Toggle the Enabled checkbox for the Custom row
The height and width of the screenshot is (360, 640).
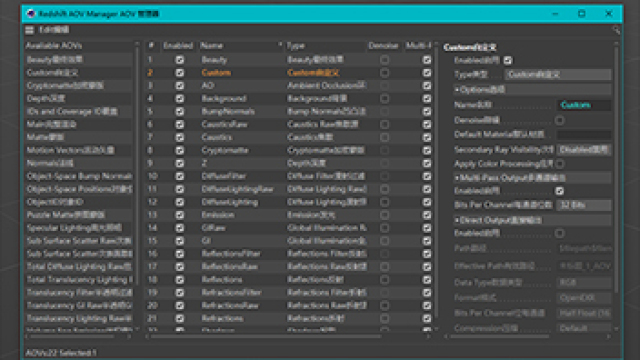point(180,73)
